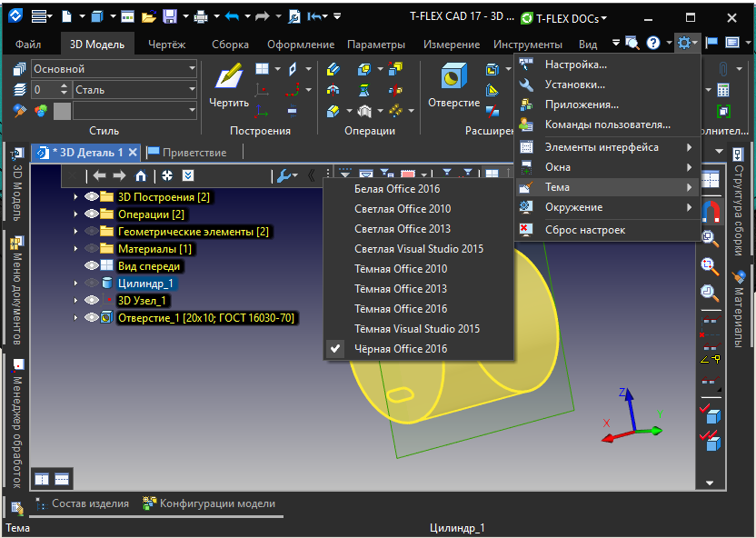The image size is (756, 538).
Task: Click the gear settings icon in ribbon bar
Action: 683,43
